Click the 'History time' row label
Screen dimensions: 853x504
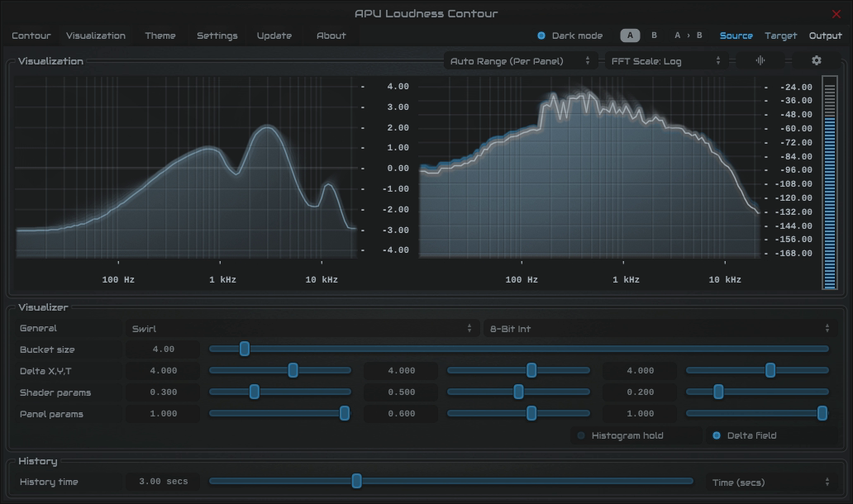pos(49,483)
